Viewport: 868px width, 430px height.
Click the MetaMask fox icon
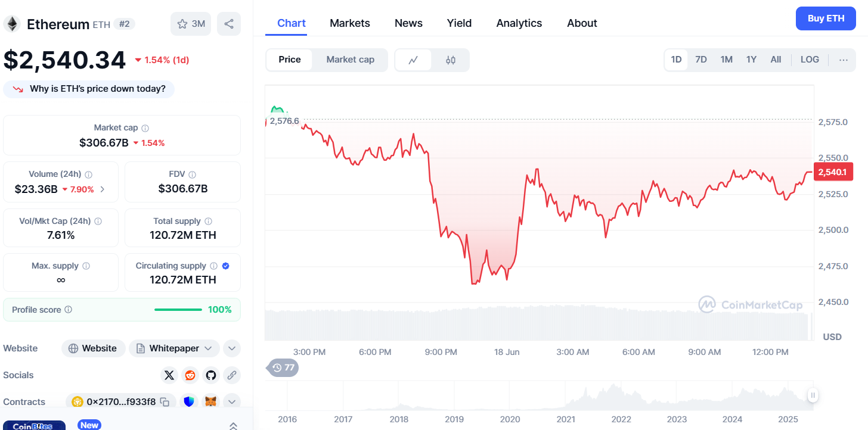point(210,402)
